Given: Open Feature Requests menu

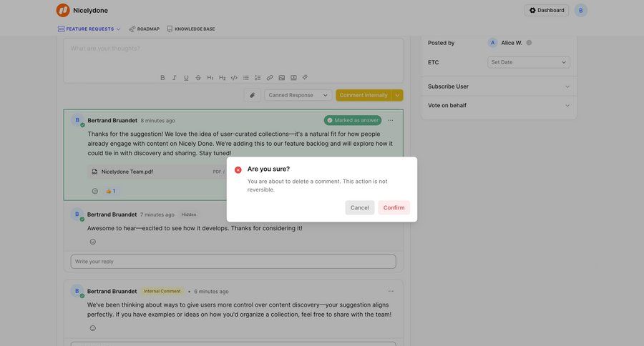Looking at the screenshot, I should pyautogui.click(x=89, y=29).
